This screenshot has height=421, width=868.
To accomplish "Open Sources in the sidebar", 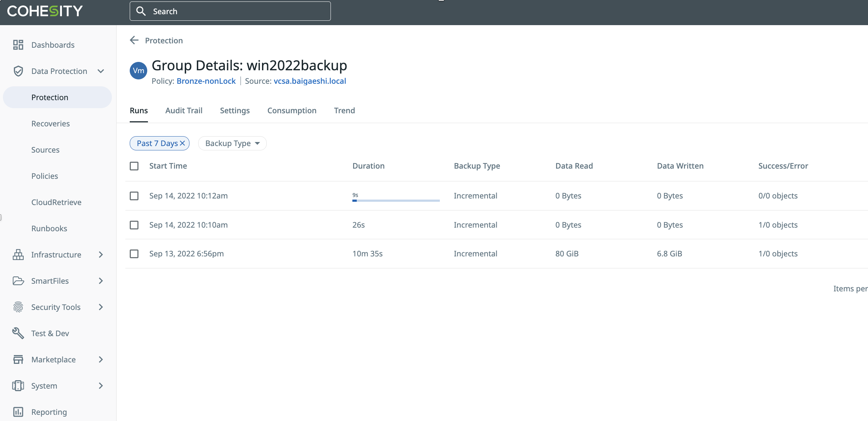I will click(45, 150).
